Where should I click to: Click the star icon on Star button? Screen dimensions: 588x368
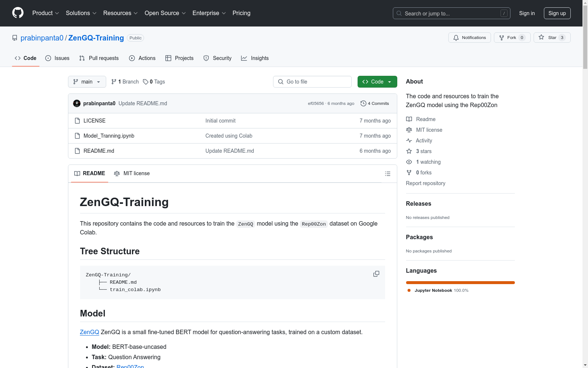pos(541,37)
